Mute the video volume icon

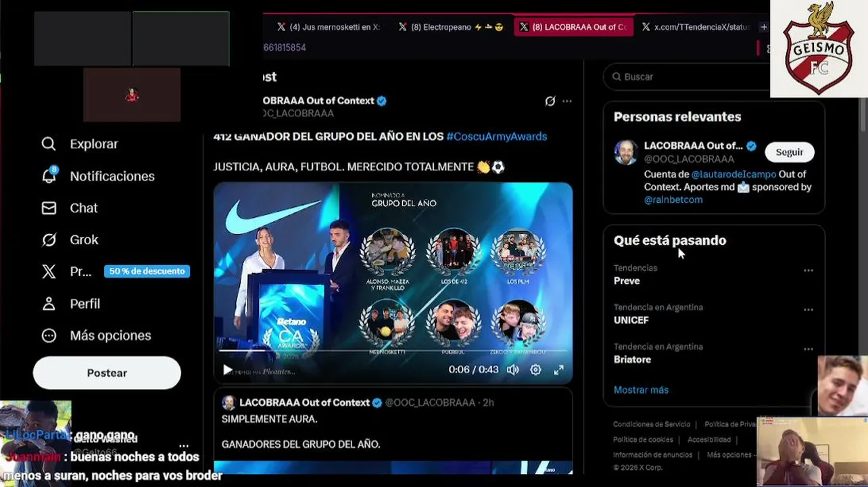coord(513,370)
